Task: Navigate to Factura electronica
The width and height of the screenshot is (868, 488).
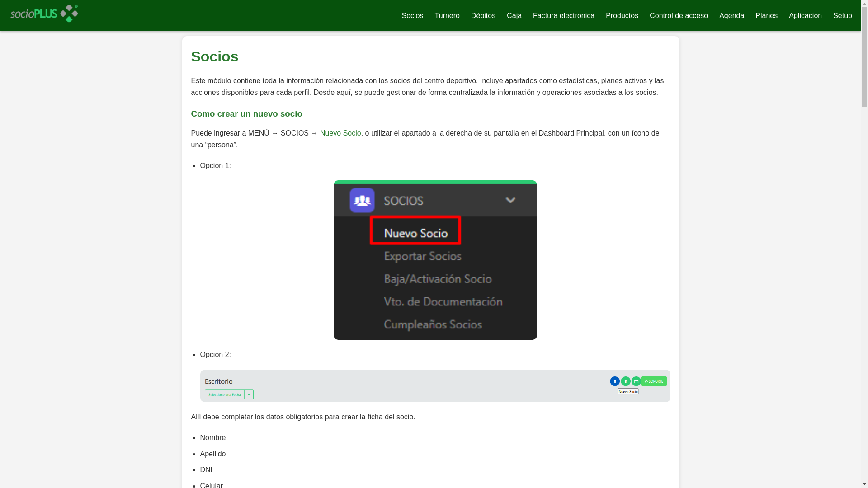Action: (564, 16)
